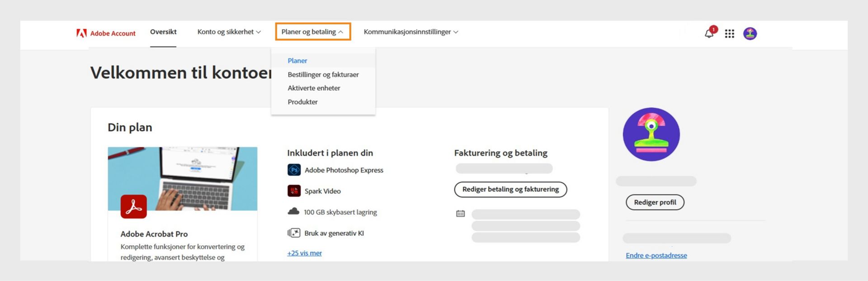Image resolution: width=868 pixels, height=281 pixels.
Task: Click the Adobe Acrobat Pro icon
Action: click(133, 206)
